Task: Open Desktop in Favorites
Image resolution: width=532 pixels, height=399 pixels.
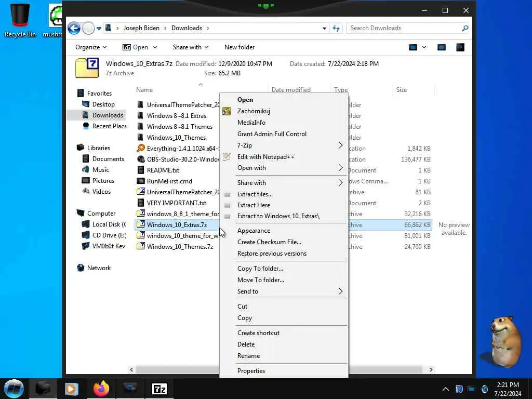Action: click(x=103, y=104)
